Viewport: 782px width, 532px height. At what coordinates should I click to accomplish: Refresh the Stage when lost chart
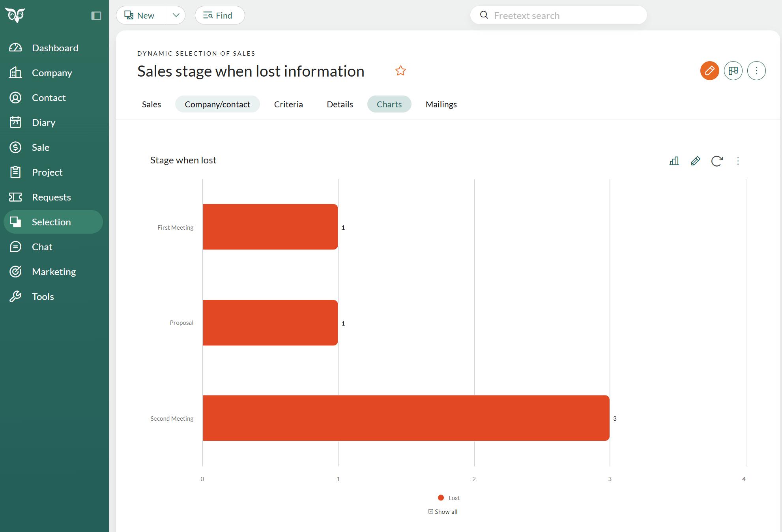pos(717,161)
